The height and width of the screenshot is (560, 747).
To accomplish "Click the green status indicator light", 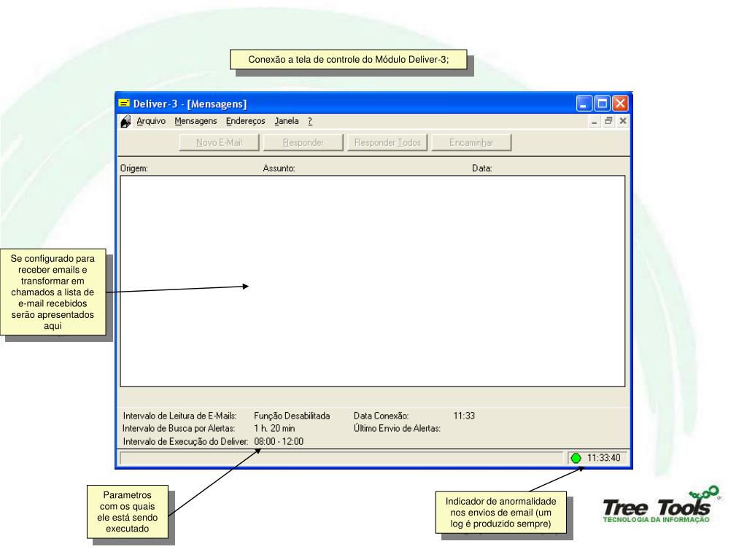I will tap(576, 458).
